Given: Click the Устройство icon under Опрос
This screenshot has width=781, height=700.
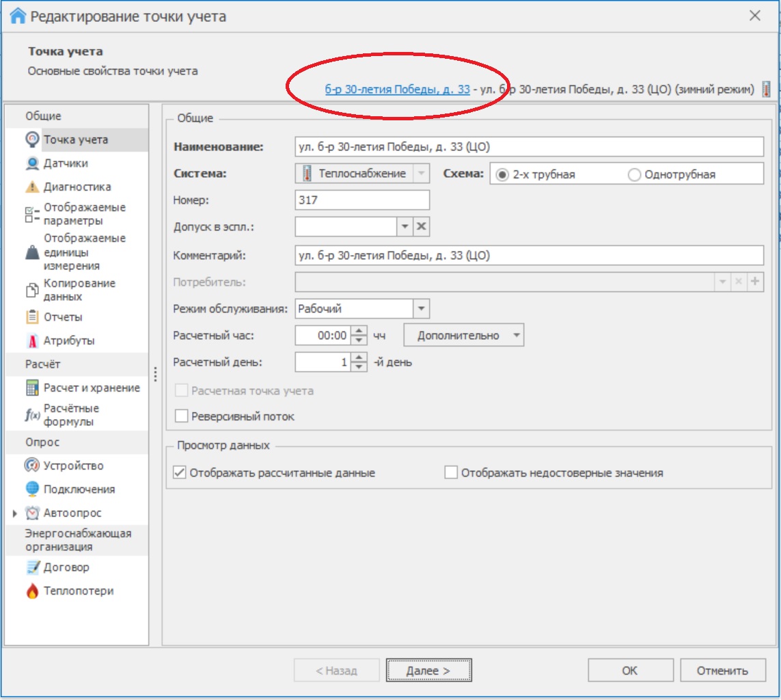Looking at the screenshot, I should [32, 466].
